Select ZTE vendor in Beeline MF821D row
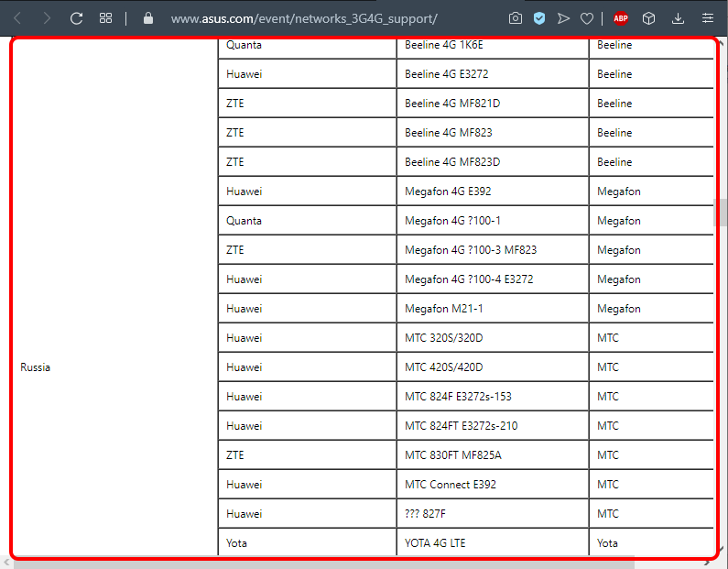This screenshot has height=569, width=728. coord(307,104)
